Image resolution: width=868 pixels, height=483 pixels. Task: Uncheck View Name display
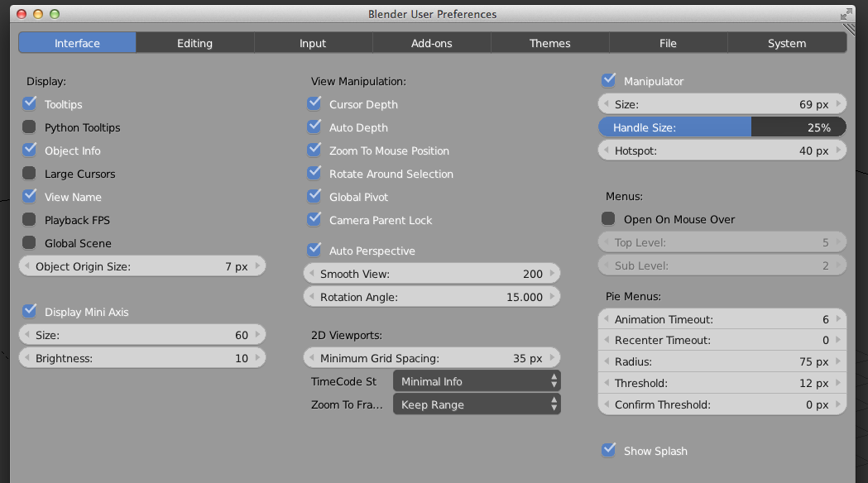tap(29, 197)
